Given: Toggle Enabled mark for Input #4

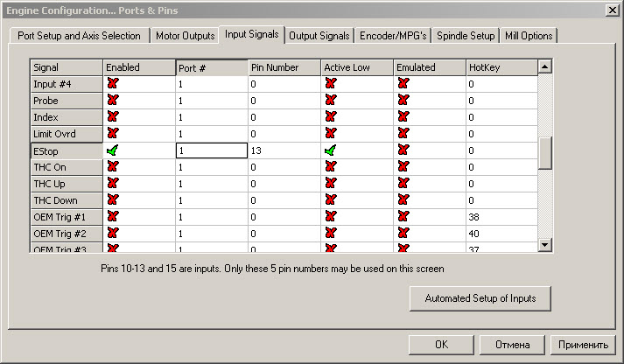Looking at the screenshot, I should pyautogui.click(x=113, y=83).
